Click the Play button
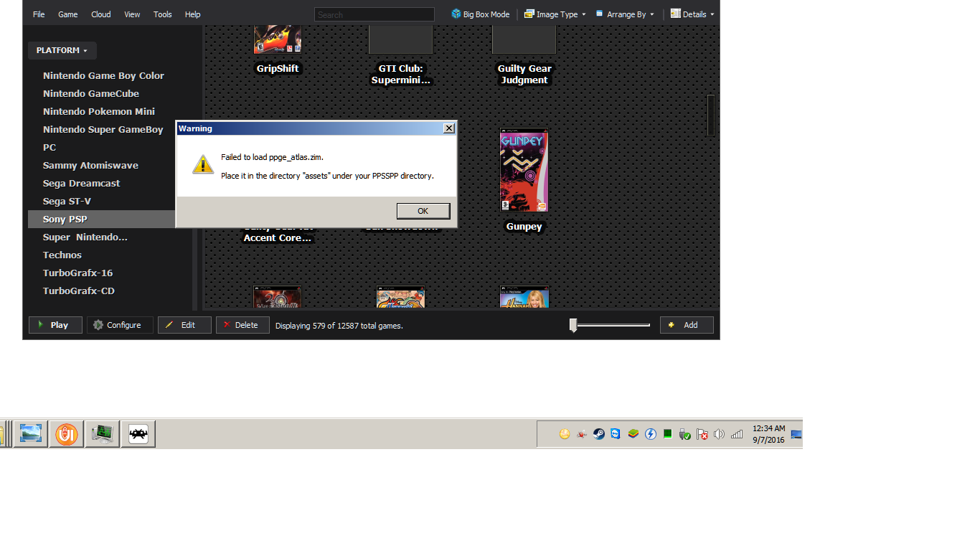This screenshot has width=980, height=551. point(55,325)
